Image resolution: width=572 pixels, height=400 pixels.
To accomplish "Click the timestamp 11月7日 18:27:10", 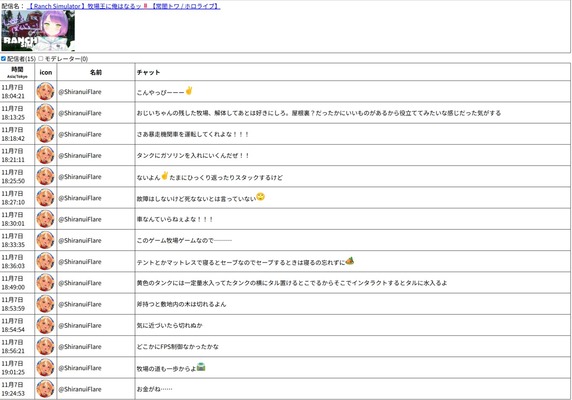I will [13, 198].
